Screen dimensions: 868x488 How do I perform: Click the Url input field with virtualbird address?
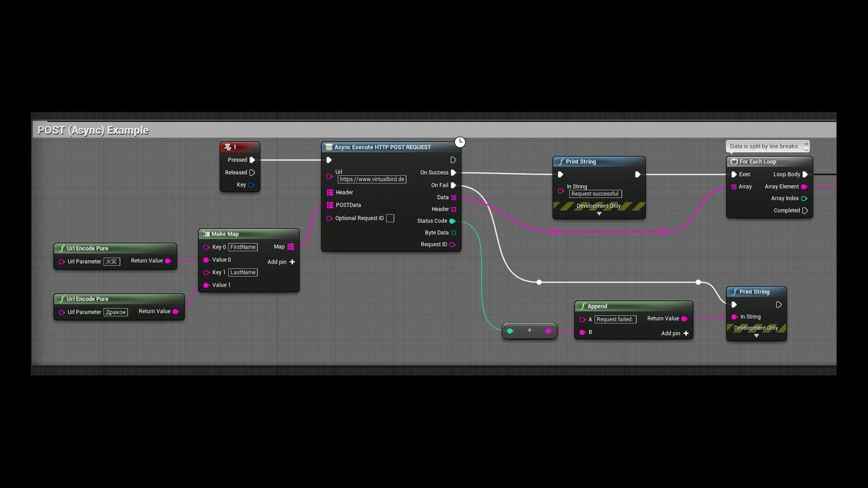(x=372, y=180)
